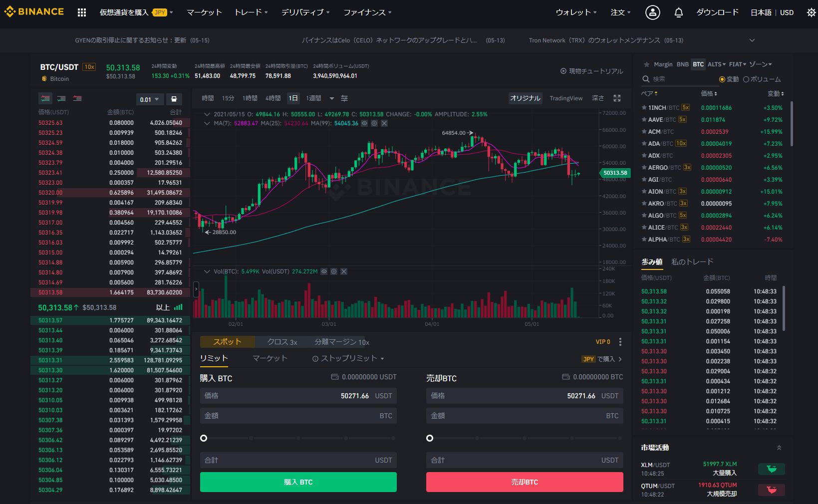818x504 pixels.
Task: Open the FIAT market dropdown
Action: pyautogui.click(x=737, y=64)
